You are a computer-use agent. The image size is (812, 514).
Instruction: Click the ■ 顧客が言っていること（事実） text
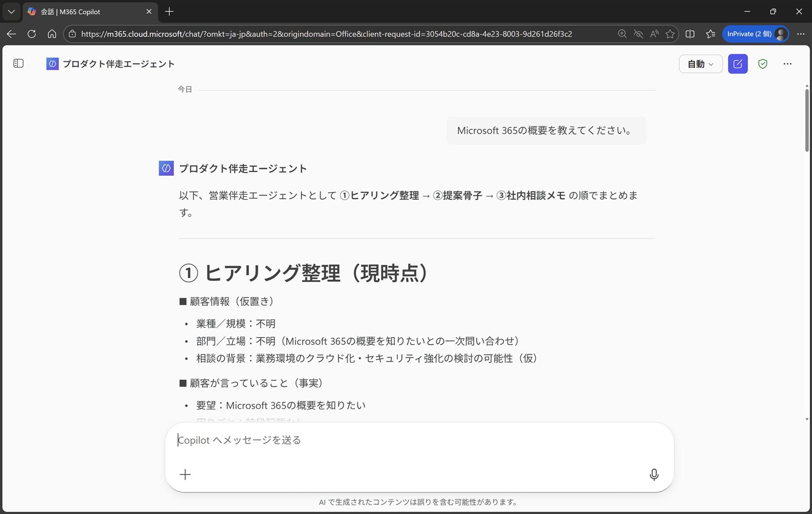pyautogui.click(x=251, y=383)
